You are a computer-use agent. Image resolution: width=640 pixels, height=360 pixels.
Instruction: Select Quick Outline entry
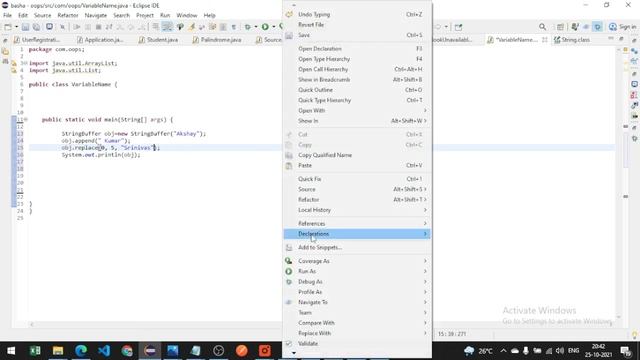[357, 90]
